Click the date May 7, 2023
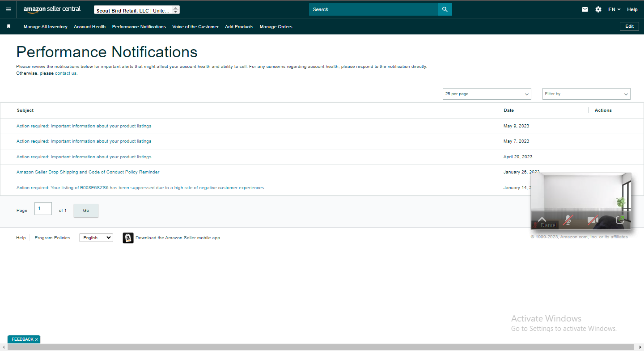The image size is (644, 351). [517, 141]
